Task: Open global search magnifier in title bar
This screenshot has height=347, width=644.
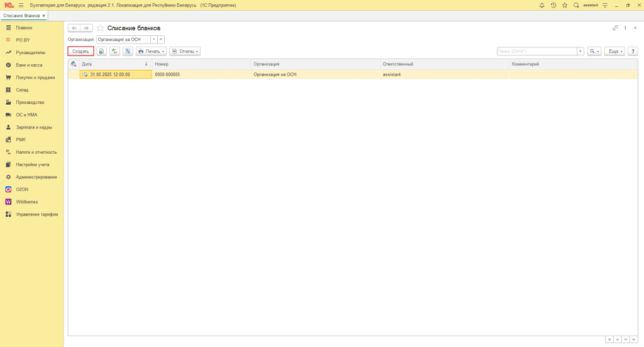Action: 576,5
